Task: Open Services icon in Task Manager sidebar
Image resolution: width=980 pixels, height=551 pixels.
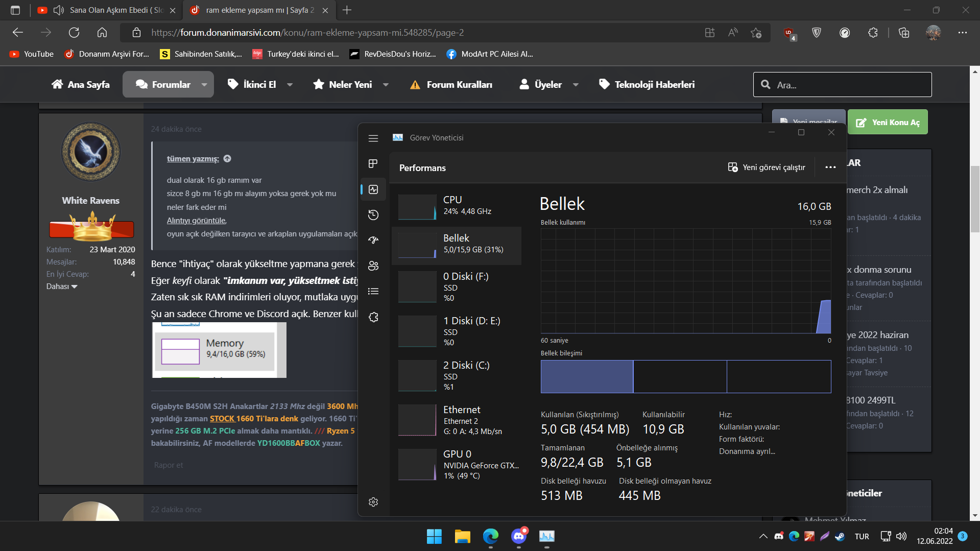Action: click(373, 317)
